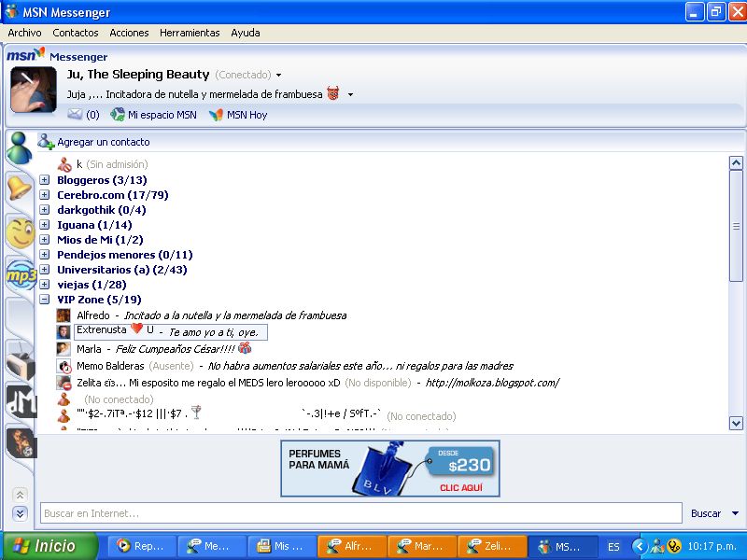Select contact Alfredo
The image size is (747, 560).
(x=202, y=315)
